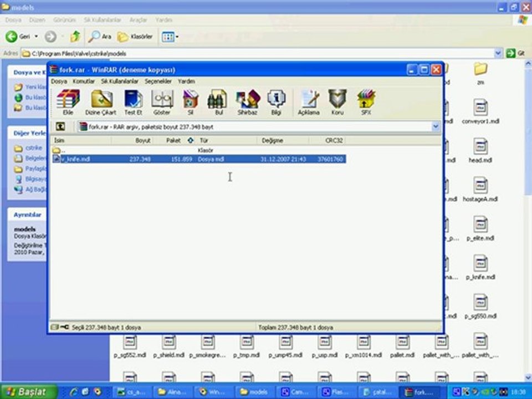Sort list by Değiştirme column
The width and height of the screenshot is (532, 399).
(283, 140)
